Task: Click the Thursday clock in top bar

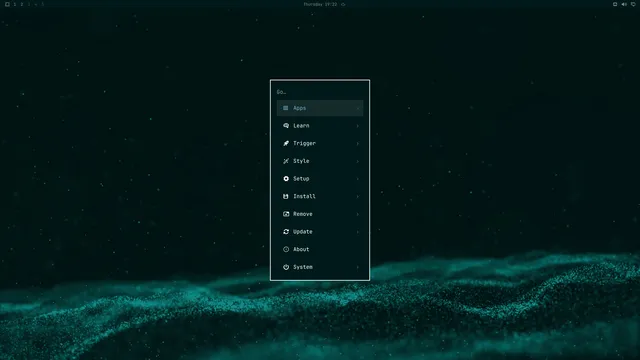Action: point(320,4)
